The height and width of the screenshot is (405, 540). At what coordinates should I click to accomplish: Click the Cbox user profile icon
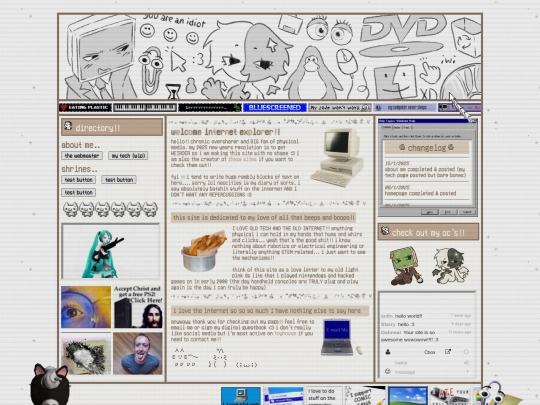[x=388, y=352]
